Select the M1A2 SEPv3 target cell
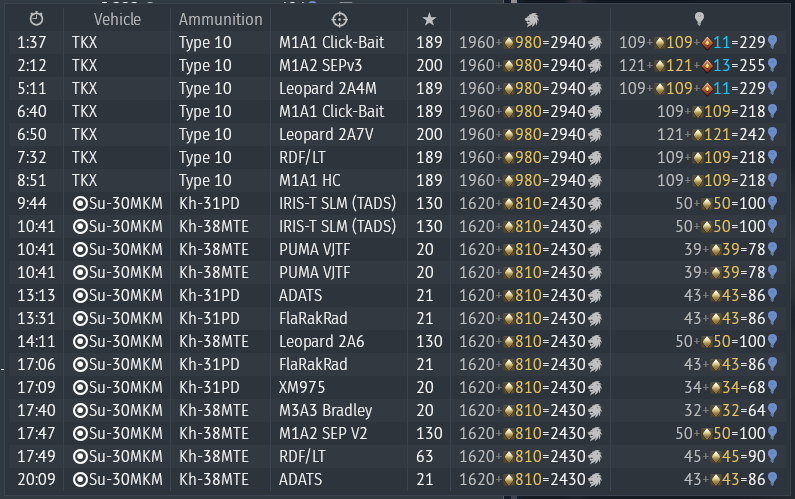This screenshot has width=795, height=499. click(320, 65)
